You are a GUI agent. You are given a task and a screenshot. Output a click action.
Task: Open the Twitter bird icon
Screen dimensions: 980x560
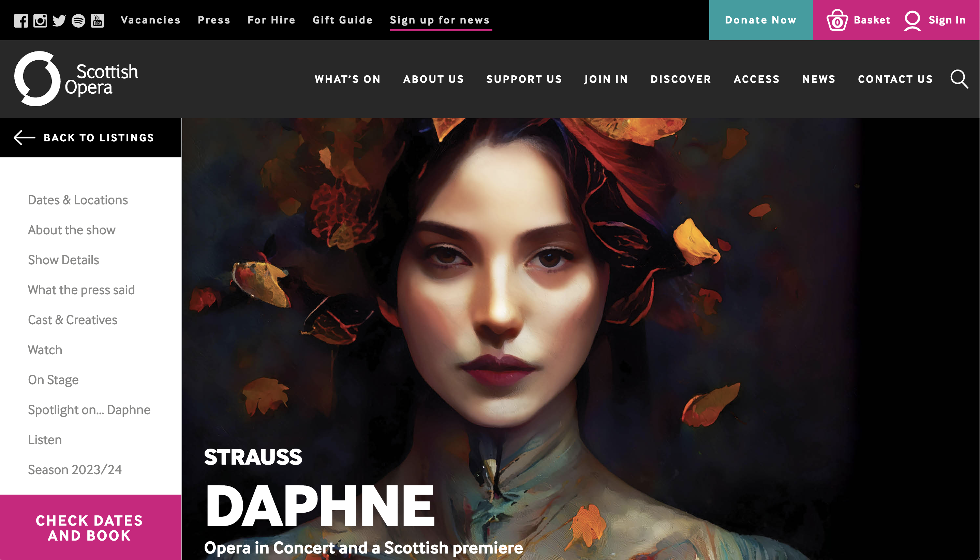[59, 20]
